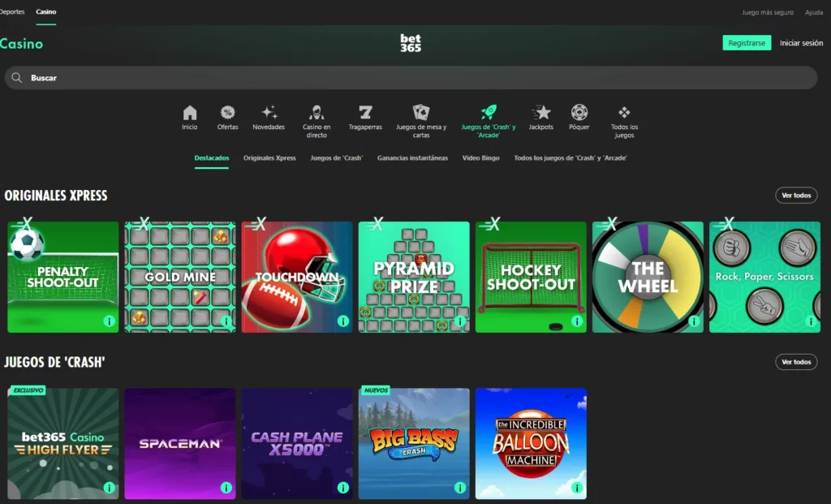Show info for Cash Plane X5000

coord(343,488)
